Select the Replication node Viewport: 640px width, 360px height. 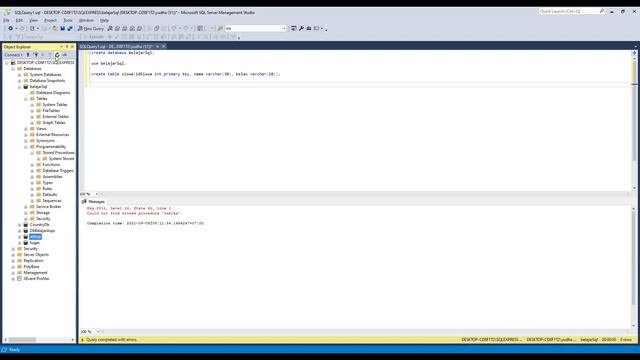click(x=33, y=260)
